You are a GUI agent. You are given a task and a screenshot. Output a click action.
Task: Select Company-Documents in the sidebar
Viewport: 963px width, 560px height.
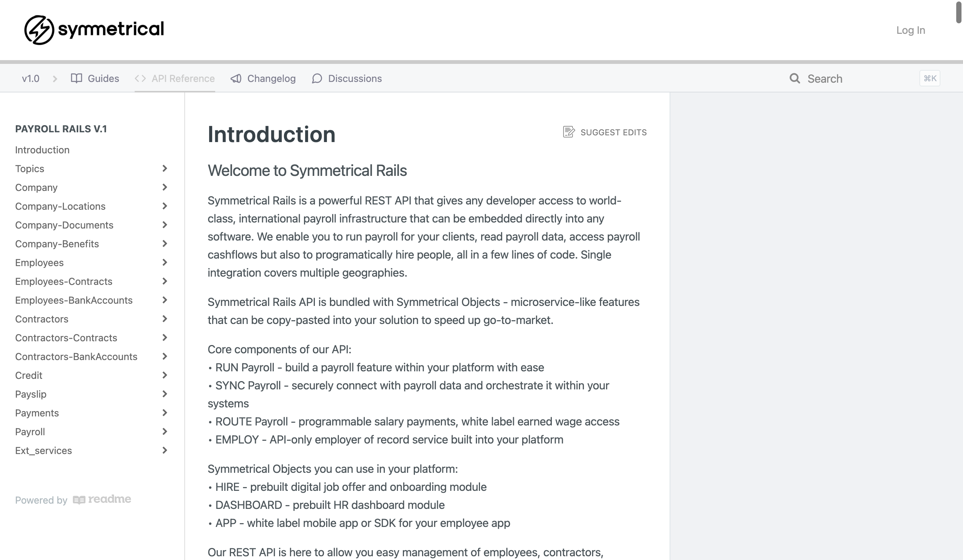click(64, 225)
